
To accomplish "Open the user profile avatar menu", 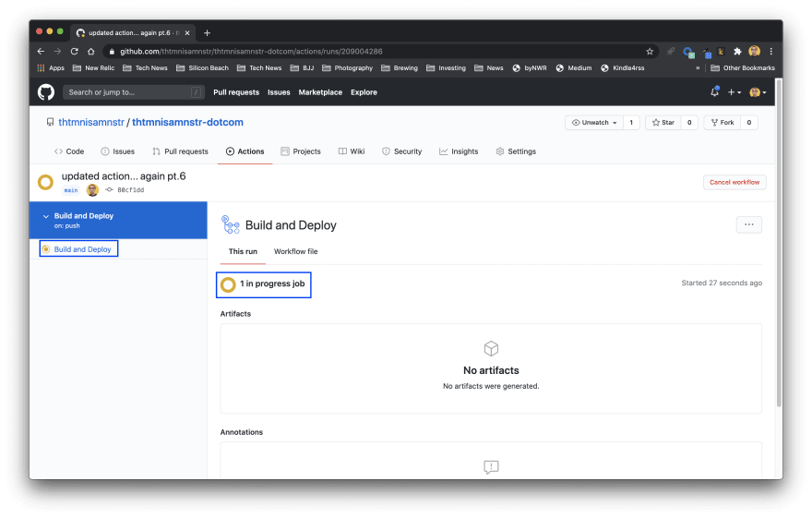I will (x=757, y=92).
